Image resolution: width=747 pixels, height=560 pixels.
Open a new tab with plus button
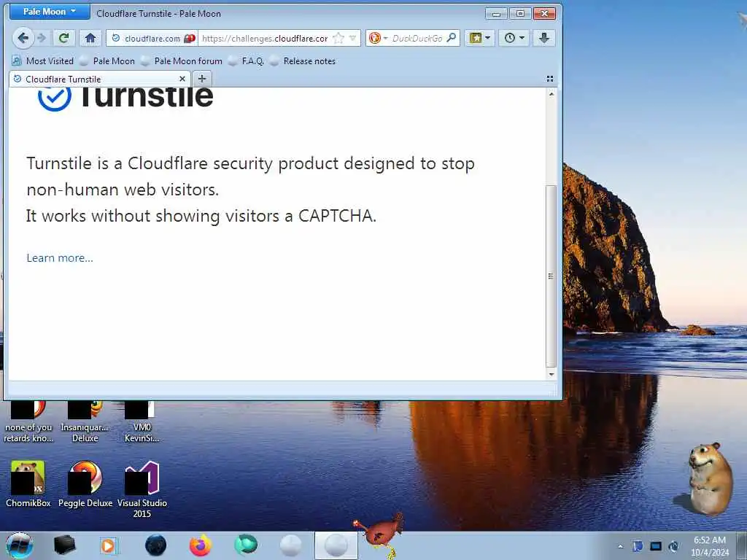tap(202, 79)
